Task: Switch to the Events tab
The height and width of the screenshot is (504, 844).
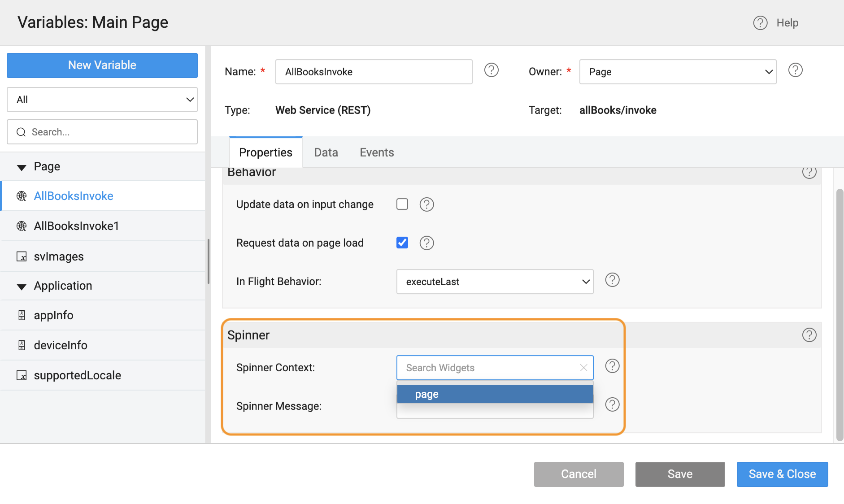Action: point(376,152)
